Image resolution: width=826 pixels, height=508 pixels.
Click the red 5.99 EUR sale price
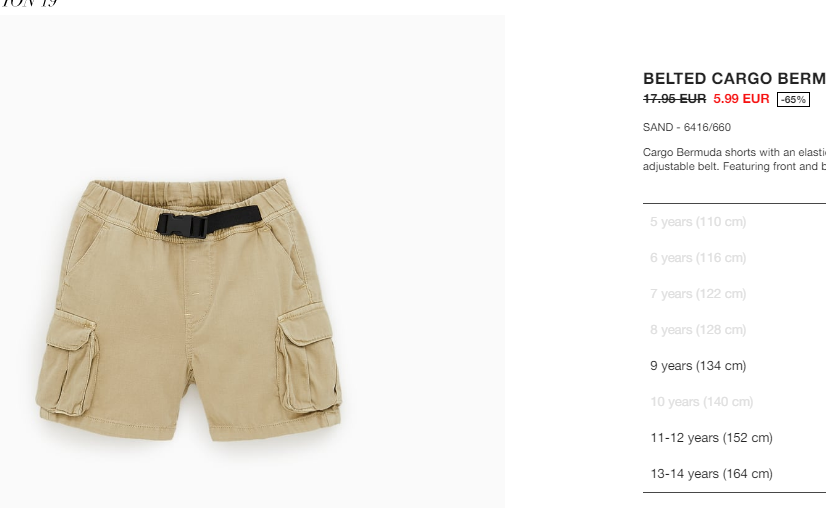click(x=741, y=99)
